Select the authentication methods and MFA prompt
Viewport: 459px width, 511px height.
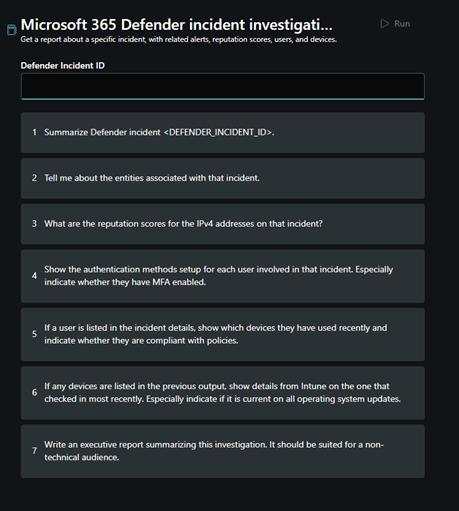(x=223, y=276)
